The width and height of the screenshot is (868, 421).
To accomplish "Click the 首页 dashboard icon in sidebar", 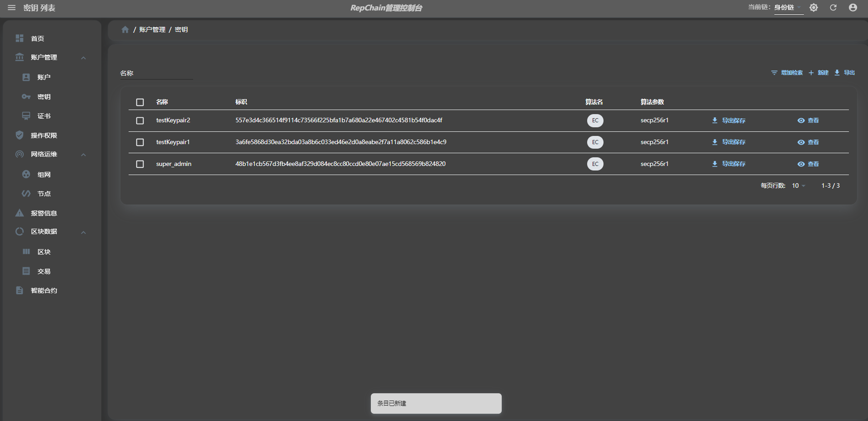I will point(20,38).
